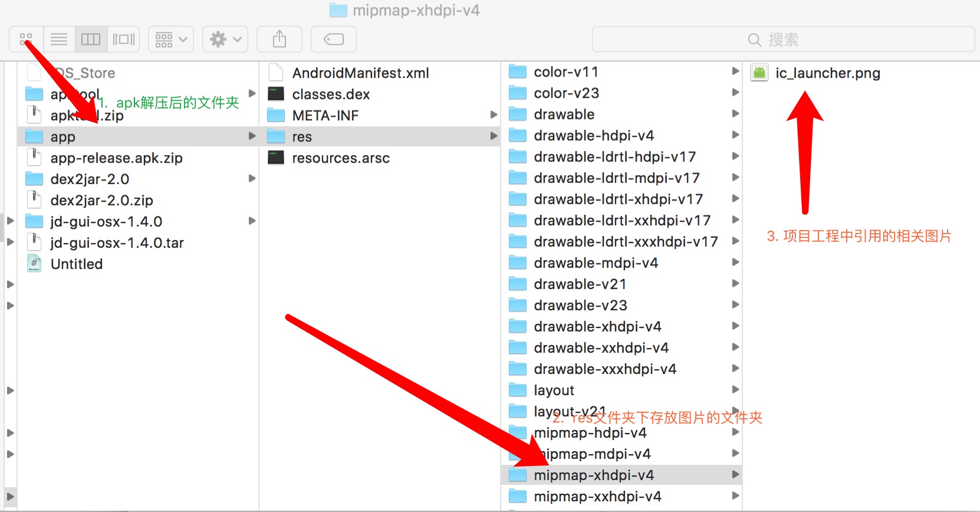This screenshot has width=980, height=512.
Task: Select the drawable-ldrtl-xhdpi-v17 folder icon
Action: pos(518,199)
